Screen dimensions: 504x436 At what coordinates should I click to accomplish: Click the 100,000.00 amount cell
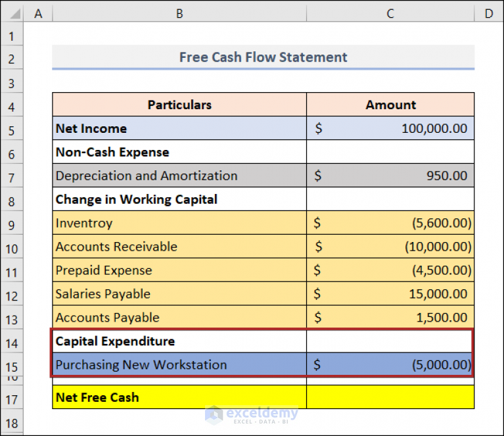pyautogui.click(x=390, y=129)
